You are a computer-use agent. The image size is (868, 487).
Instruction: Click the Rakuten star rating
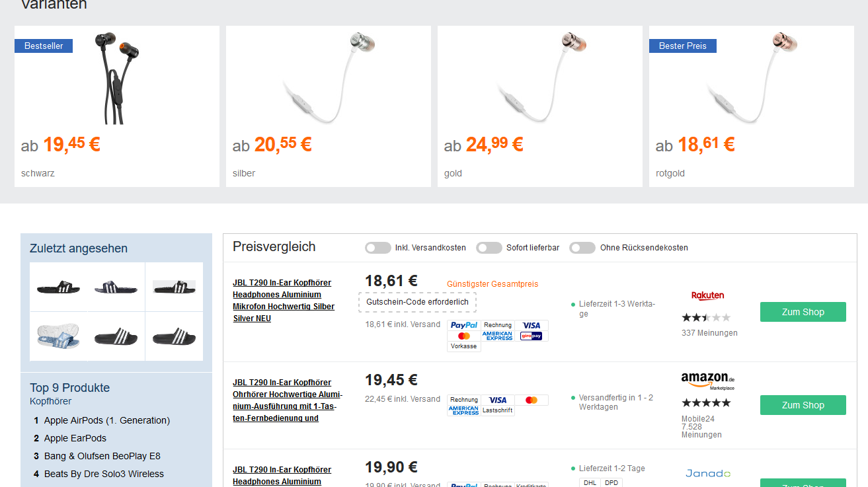coord(706,318)
